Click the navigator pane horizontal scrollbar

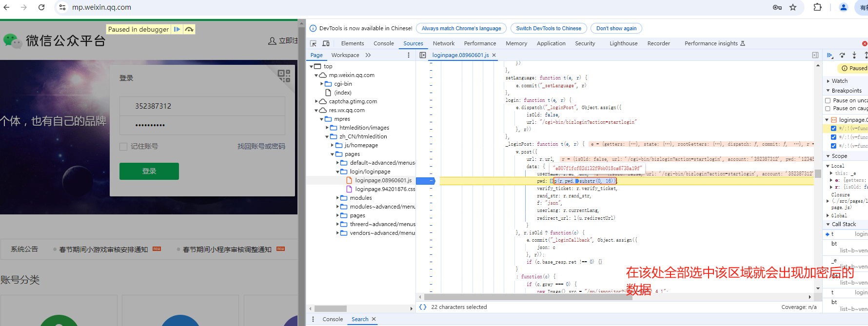330,308
